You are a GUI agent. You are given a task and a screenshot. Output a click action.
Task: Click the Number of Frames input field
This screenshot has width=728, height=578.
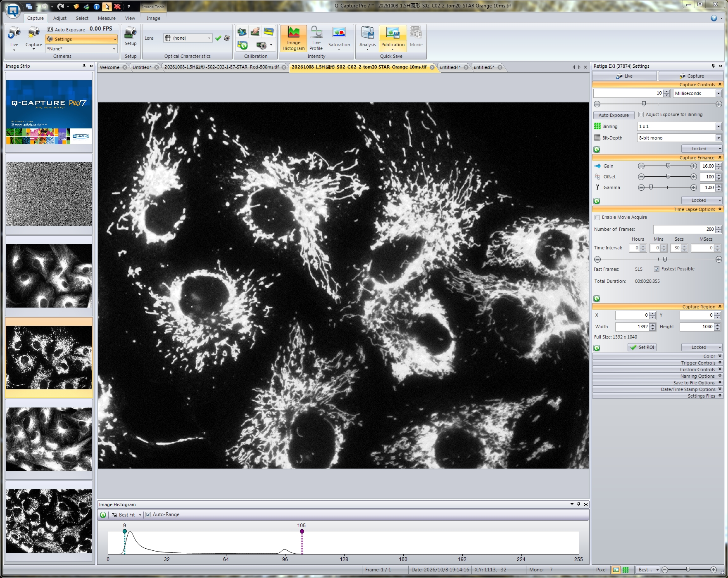point(684,229)
